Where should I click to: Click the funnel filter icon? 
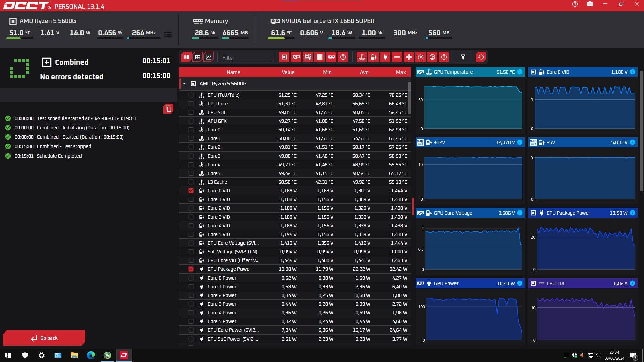463,57
